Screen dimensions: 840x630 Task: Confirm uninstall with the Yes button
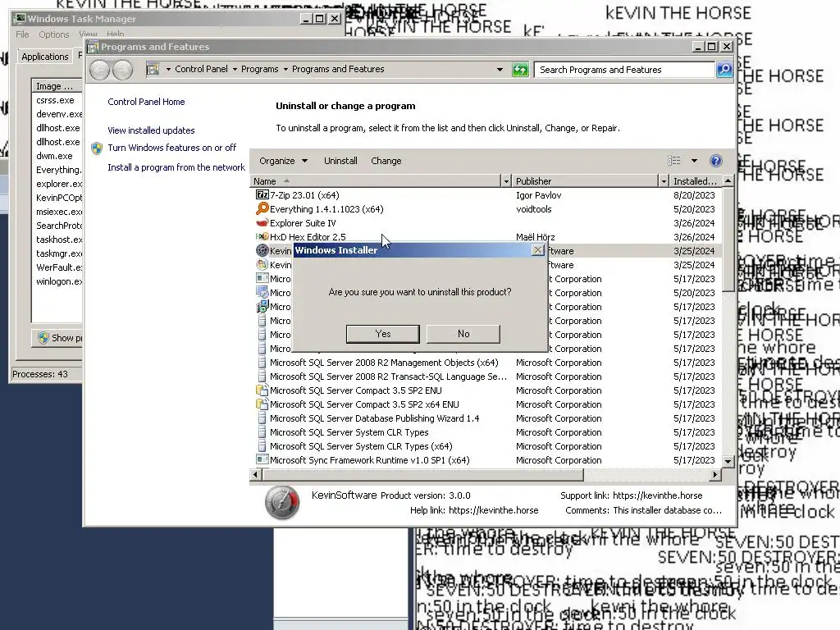382,334
